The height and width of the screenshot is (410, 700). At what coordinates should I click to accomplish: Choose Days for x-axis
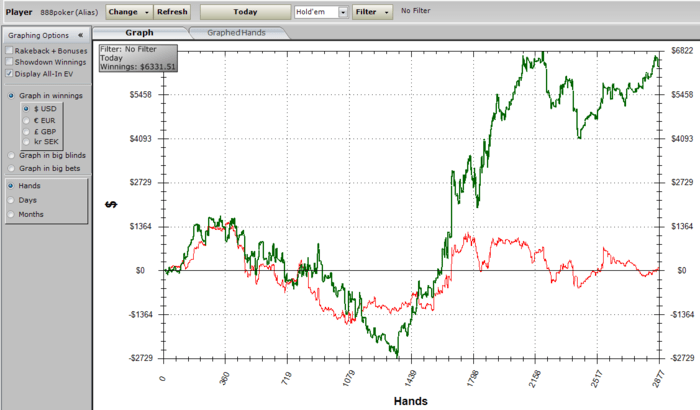(x=11, y=200)
